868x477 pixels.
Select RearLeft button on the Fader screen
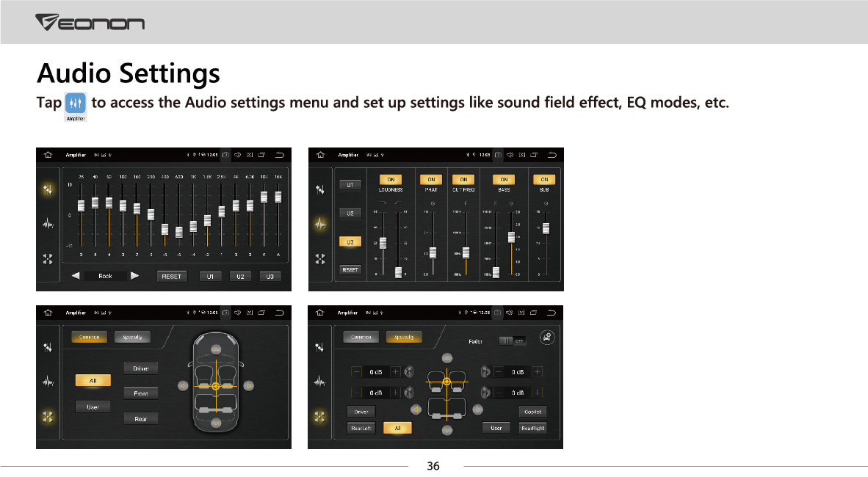click(x=361, y=429)
